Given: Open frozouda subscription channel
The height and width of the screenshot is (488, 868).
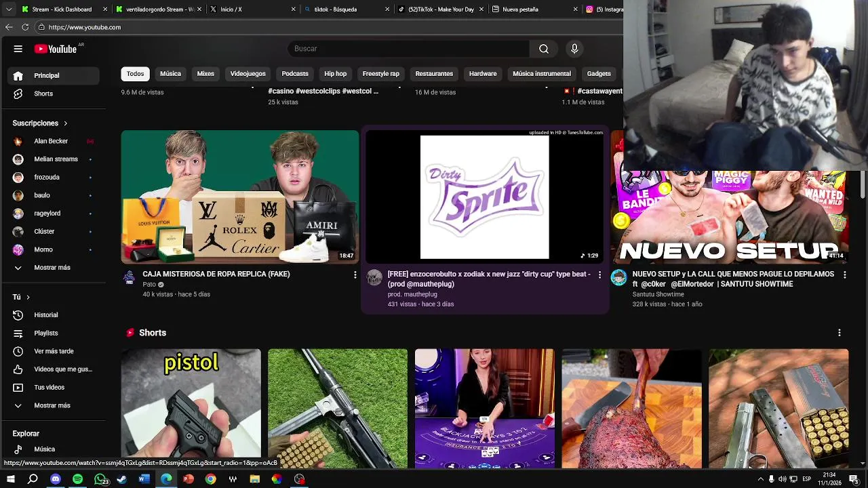Looking at the screenshot, I should coord(53,178).
